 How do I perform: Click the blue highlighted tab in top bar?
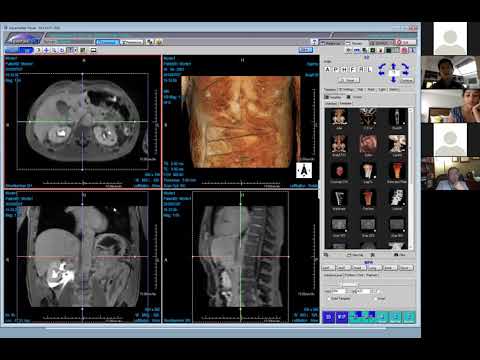tap(107, 42)
